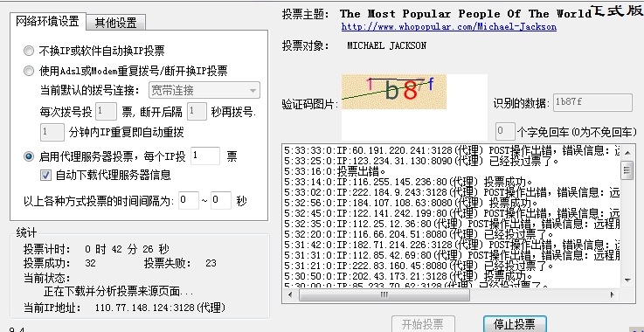
Task: Click the 停止投票 button
Action: (515, 324)
